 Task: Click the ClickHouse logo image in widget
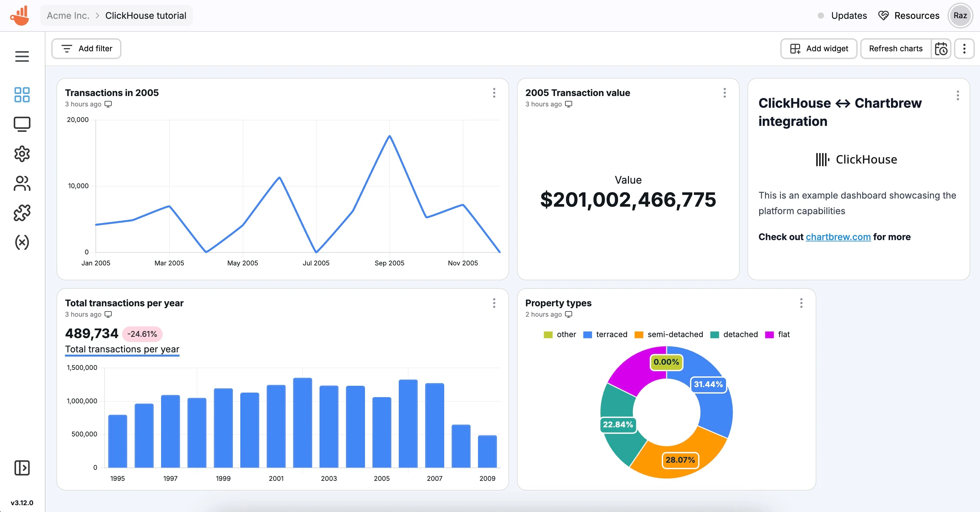[856, 159]
